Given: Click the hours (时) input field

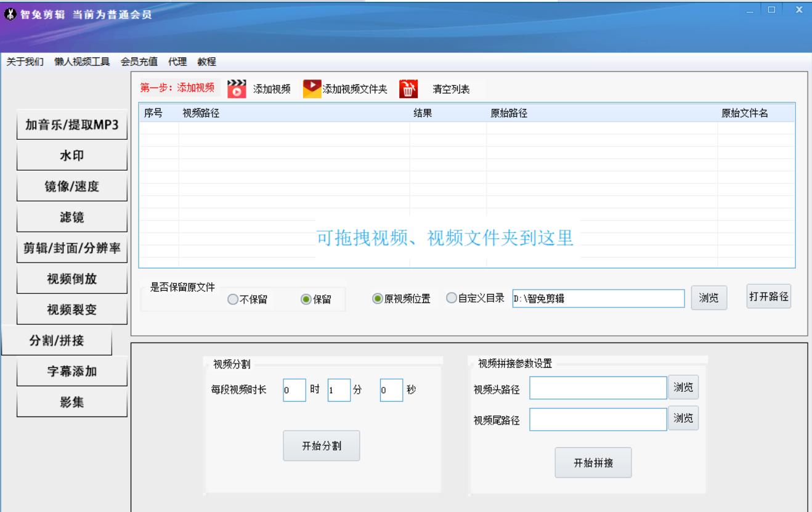Looking at the screenshot, I should pos(294,390).
